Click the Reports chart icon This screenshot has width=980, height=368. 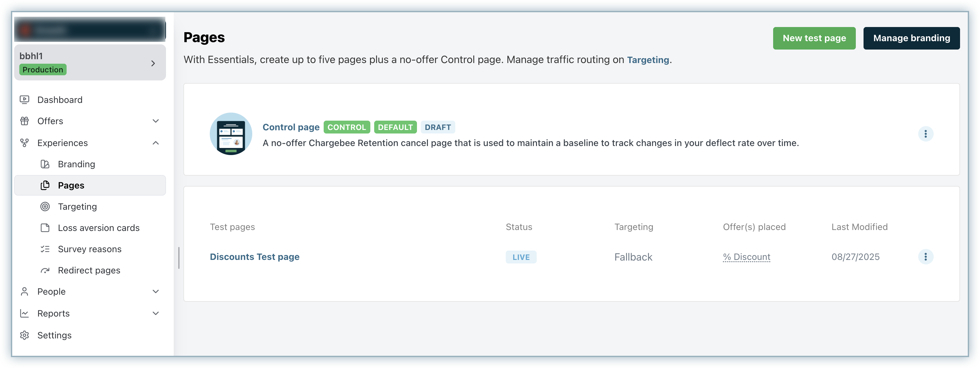(x=24, y=313)
